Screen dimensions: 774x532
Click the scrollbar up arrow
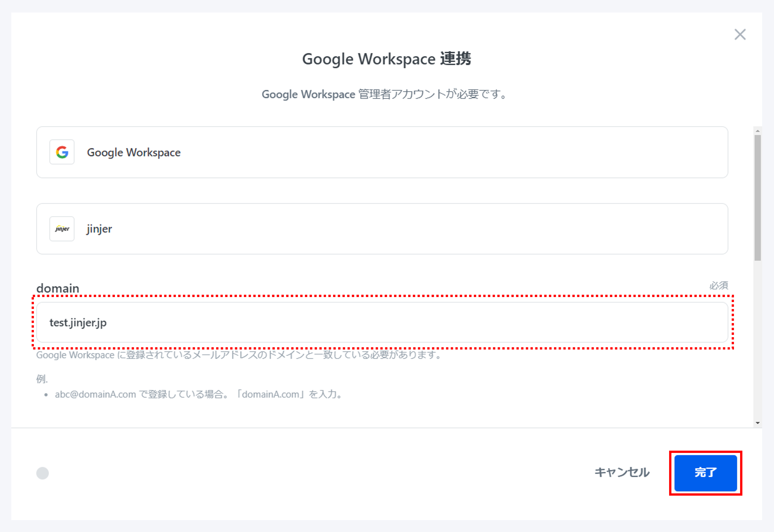coord(757,131)
